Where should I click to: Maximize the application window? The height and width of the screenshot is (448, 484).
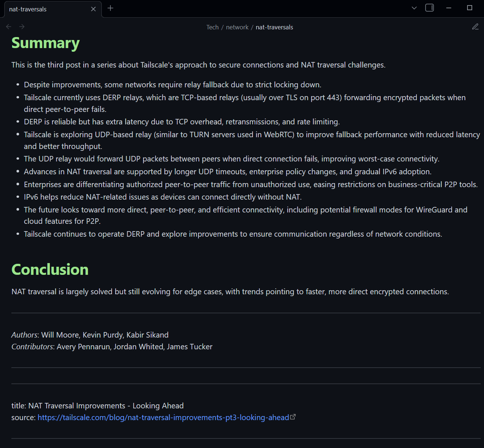tap(469, 8)
